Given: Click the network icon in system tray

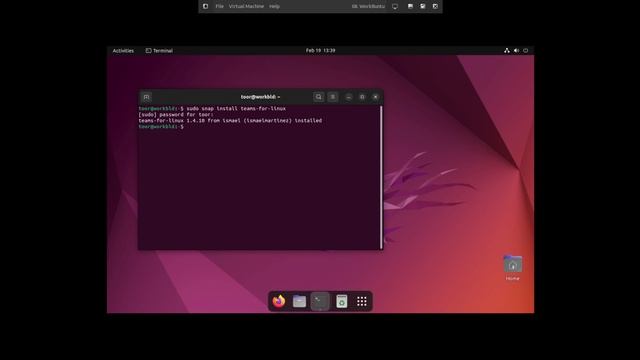Looking at the screenshot, I should pos(507,51).
